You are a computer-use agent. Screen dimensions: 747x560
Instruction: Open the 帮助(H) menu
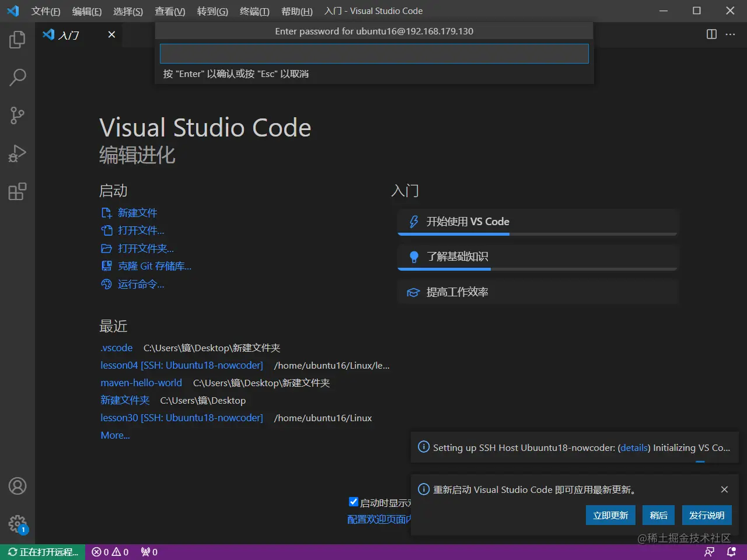click(297, 11)
